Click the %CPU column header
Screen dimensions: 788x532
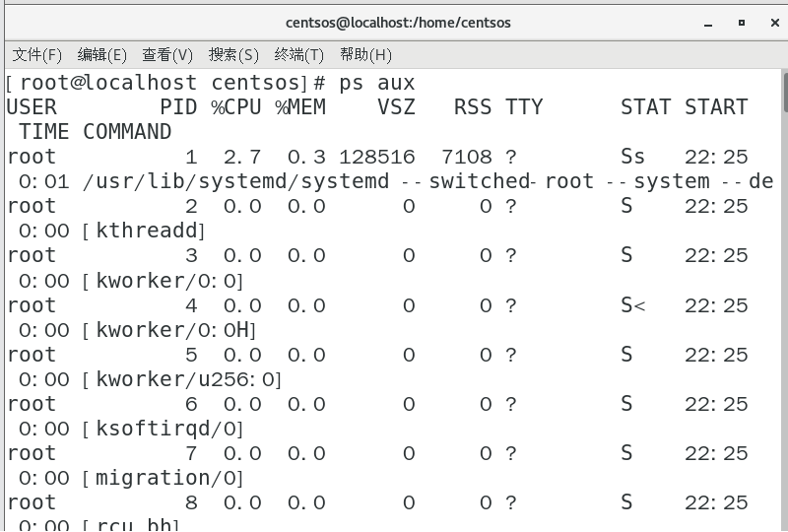[x=236, y=107]
